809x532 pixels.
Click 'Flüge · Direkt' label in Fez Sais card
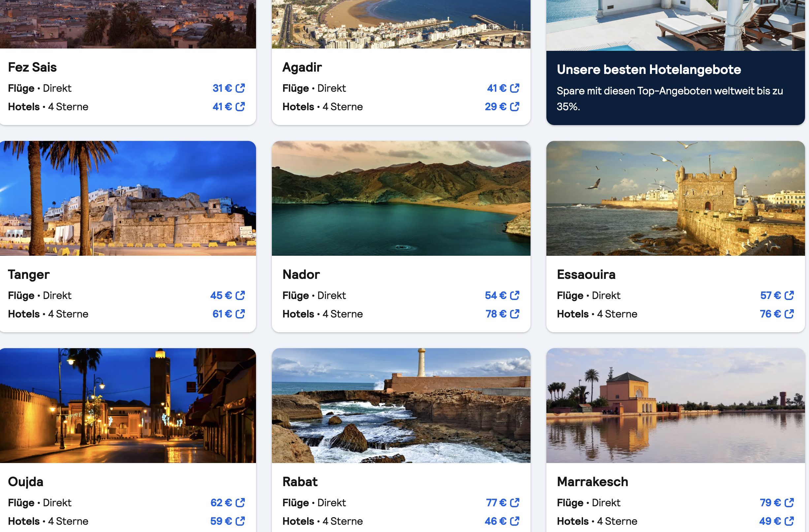click(40, 88)
